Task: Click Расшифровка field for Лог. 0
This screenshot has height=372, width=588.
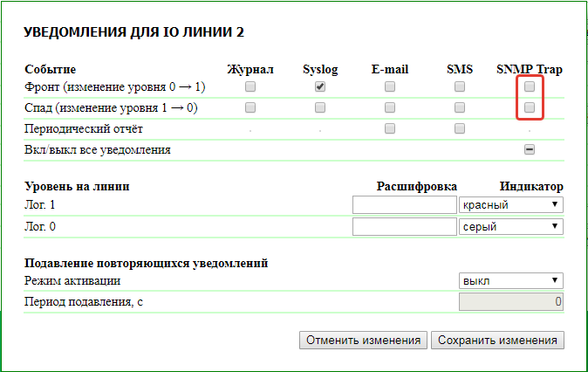Action: [x=404, y=226]
